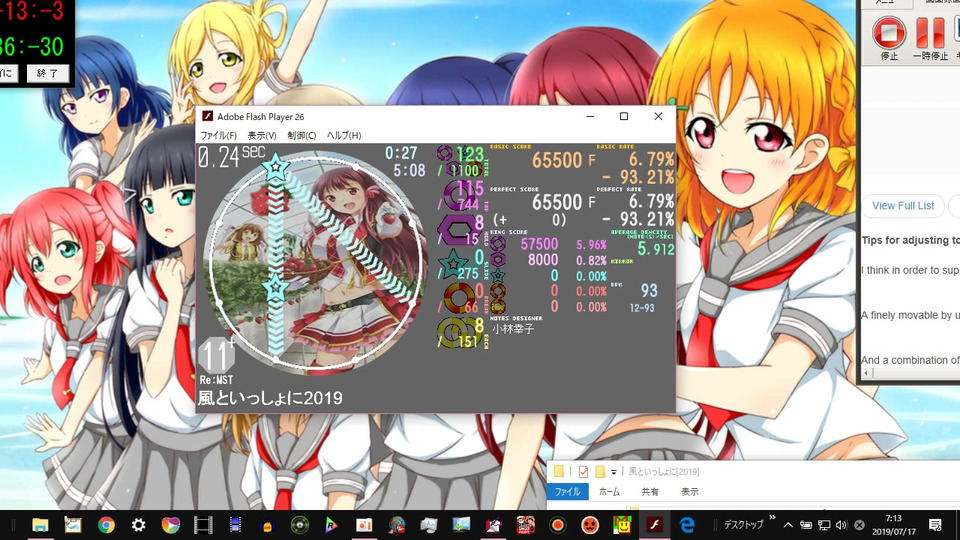Click the red circle recorder icon on taskbar
The height and width of the screenshot is (540, 960).
click(x=557, y=525)
